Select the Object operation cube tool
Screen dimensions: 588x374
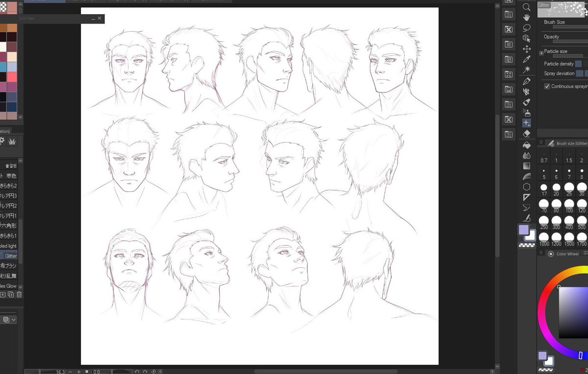coord(527,38)
